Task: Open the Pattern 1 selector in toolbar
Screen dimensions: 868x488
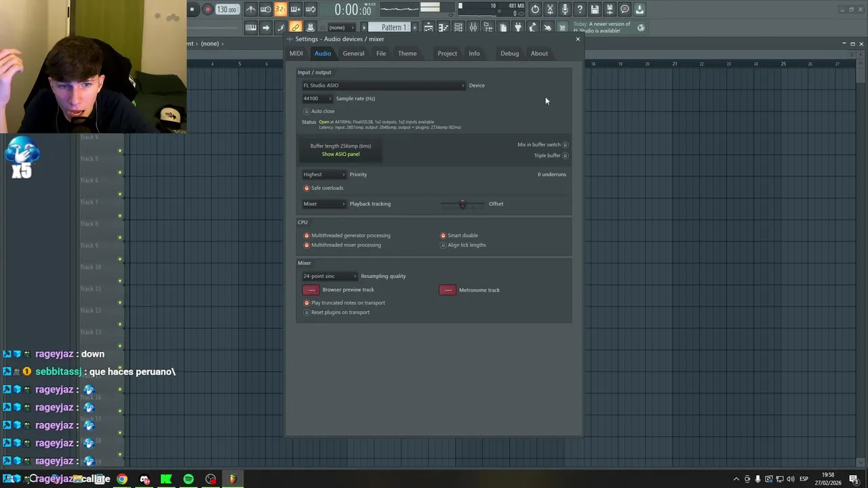Action: pyautogui.click(x=391, y=27)
